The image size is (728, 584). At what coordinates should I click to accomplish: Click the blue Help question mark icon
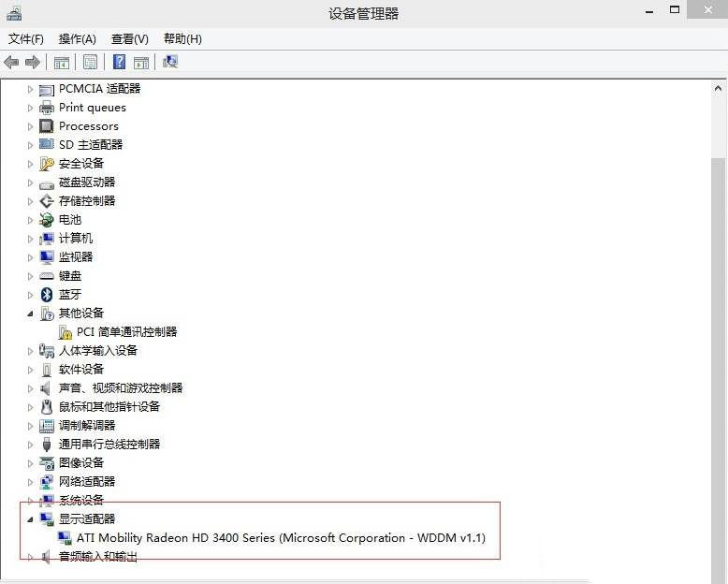tap(119, 63)
